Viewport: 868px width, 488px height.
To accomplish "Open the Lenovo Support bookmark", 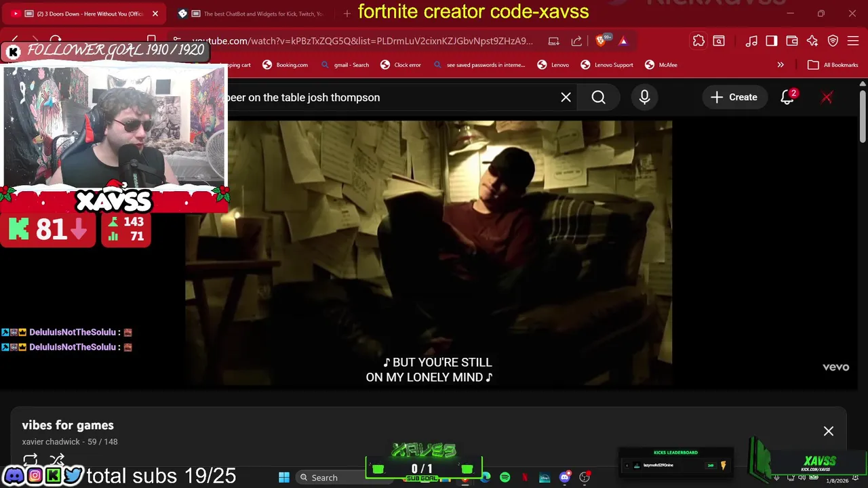I will point(607,65).
